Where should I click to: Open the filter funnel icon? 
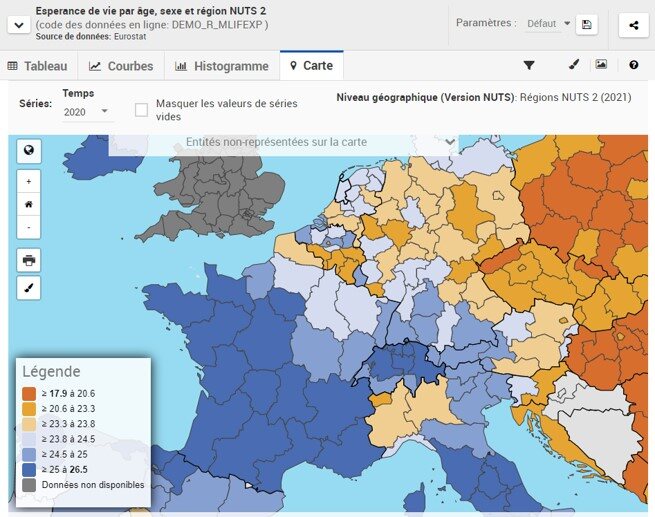[529, 65]
